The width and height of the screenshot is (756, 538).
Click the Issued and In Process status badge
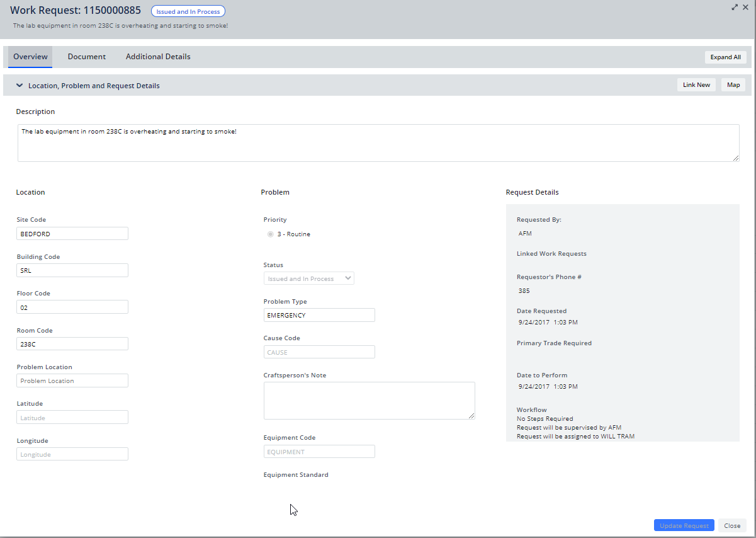[188, 11]
